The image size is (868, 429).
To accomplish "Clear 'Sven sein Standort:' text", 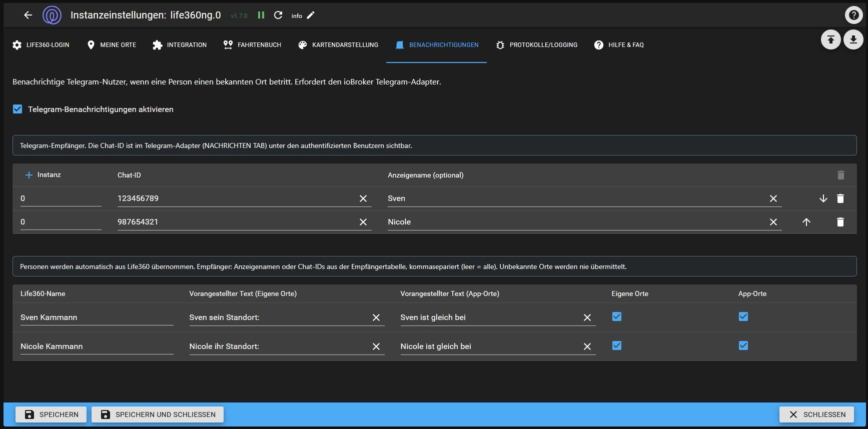I will click(x=376, y=317).
